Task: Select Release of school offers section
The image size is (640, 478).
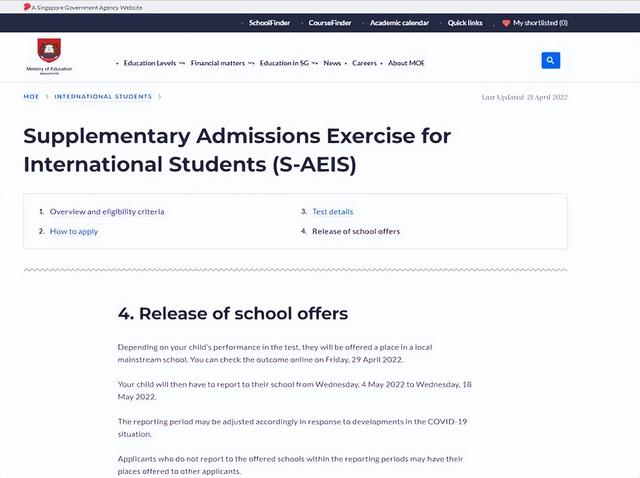Action: tap(356, 231)
